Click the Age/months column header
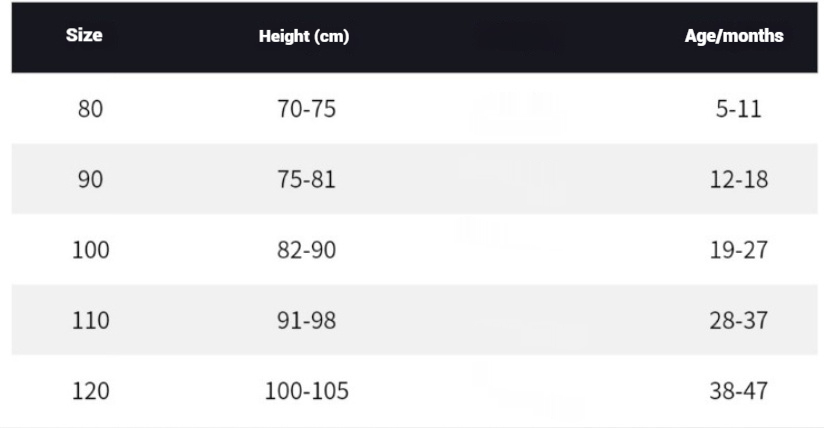This screenshot has width=824, height=428. (x=738, y=37)
